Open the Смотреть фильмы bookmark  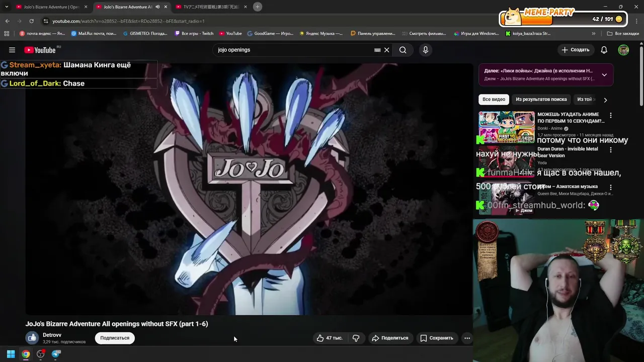pos(424,34)
